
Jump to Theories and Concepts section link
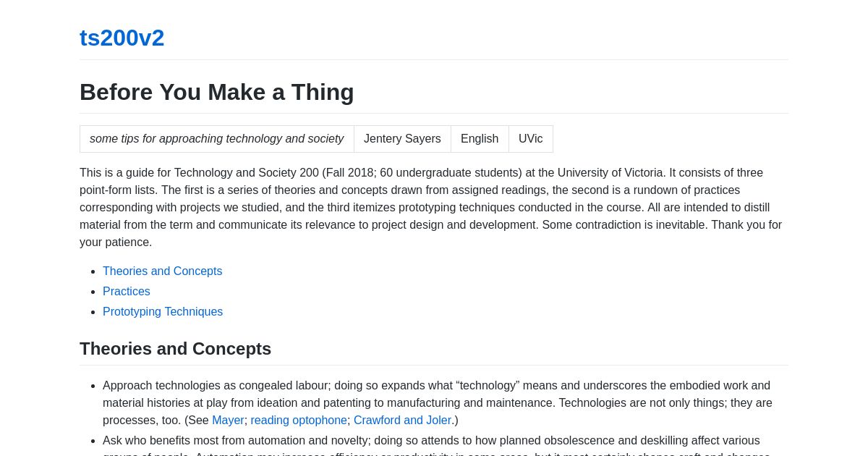pos(162,271)
